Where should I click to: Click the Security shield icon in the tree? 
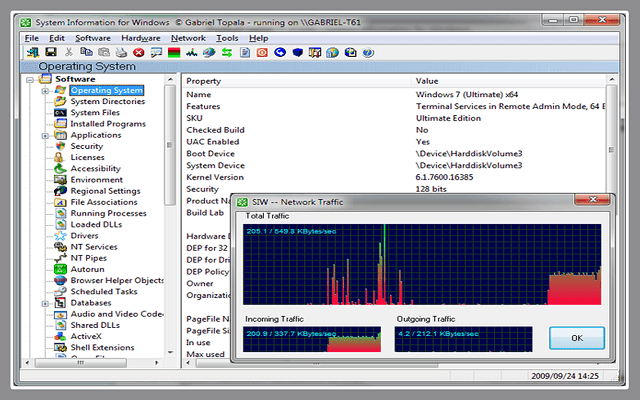pyautogui.click(x=59, y=146)
